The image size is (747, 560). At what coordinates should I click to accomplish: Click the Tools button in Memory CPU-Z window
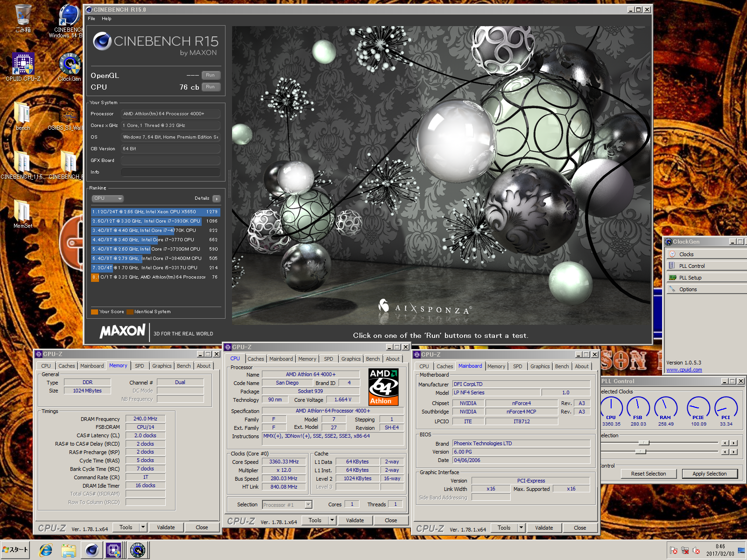pyautogui.click(x=126, y=527)
